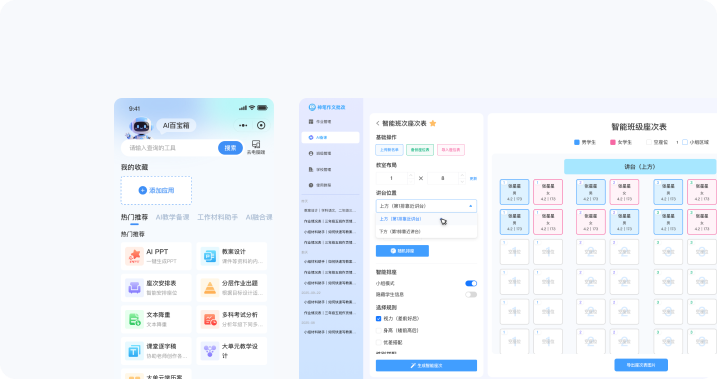Tap the AI robot avatar in mobile app
The image size is (717, 379).
point(141,127)
